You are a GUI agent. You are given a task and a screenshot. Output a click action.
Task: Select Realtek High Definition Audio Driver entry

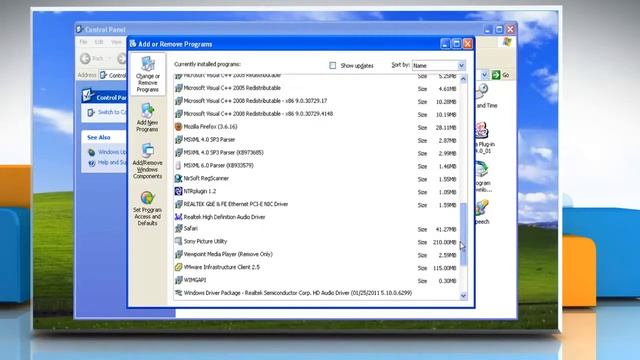tap(316, 217)
